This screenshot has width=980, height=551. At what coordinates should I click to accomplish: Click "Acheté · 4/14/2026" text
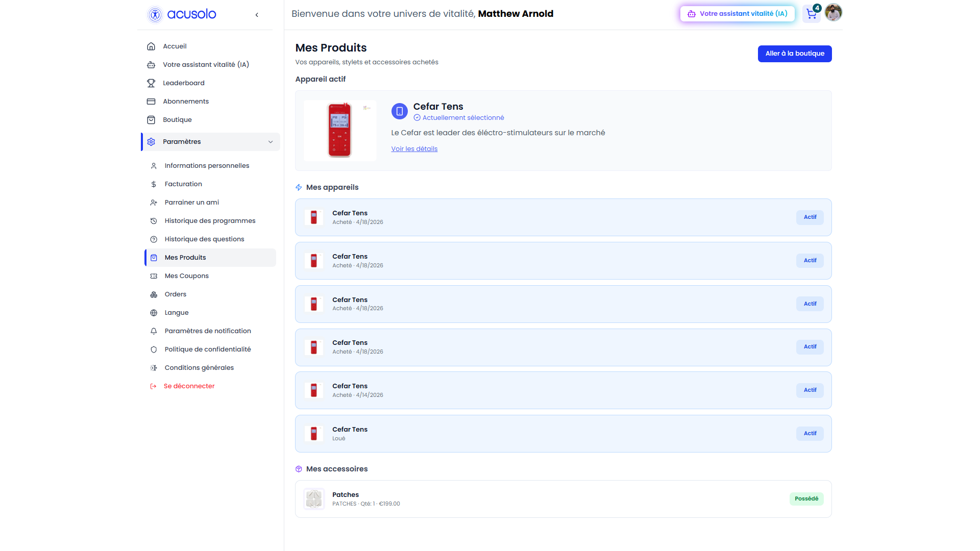(x=358, y=395)
